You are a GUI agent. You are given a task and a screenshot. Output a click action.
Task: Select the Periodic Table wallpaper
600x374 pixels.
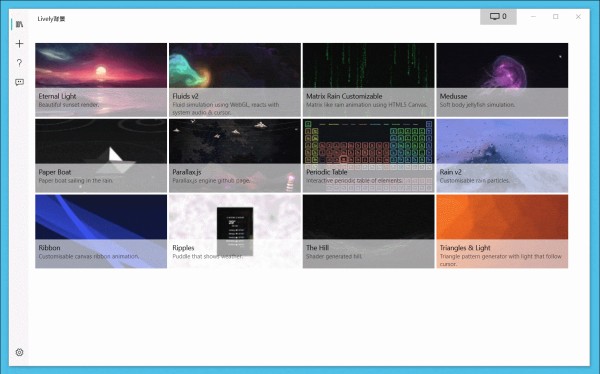[368, 155]
